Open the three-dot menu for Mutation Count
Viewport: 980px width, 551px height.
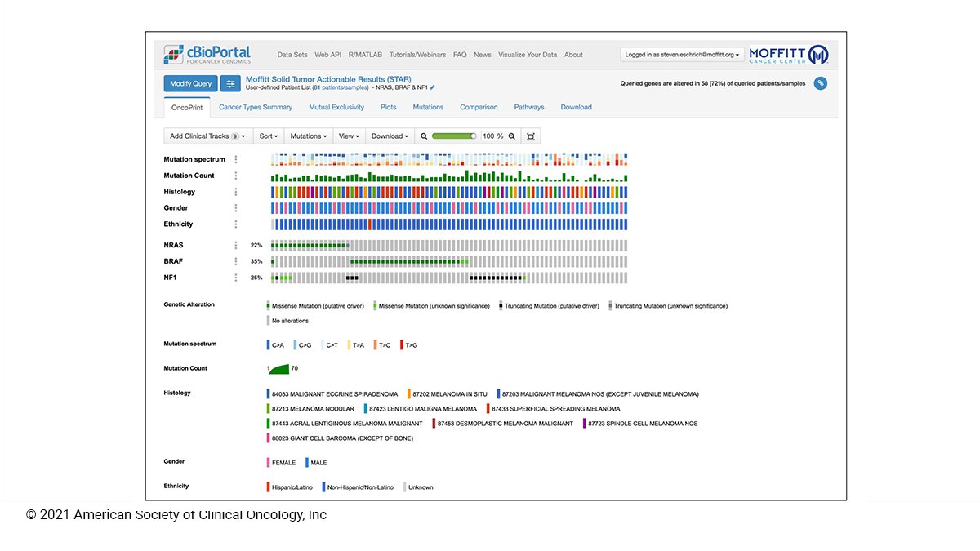coord(237,176)
